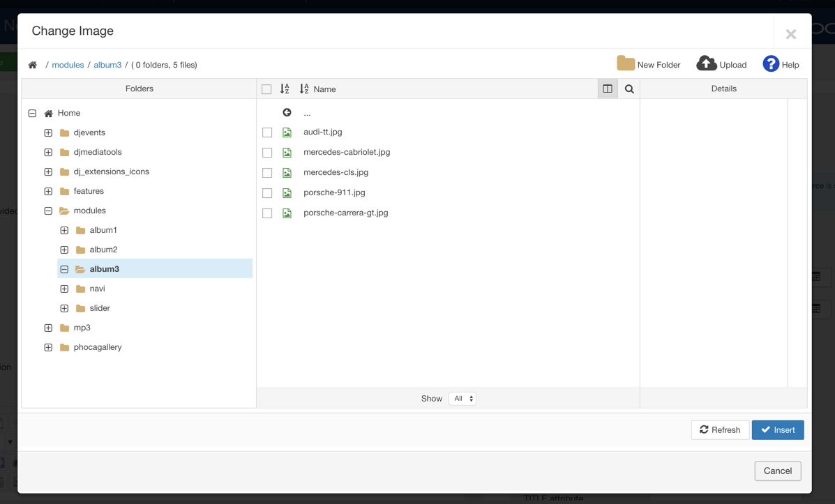
Task: Click the image icon of mercedes-cabriolet.jpg
Action: (287, 153)
